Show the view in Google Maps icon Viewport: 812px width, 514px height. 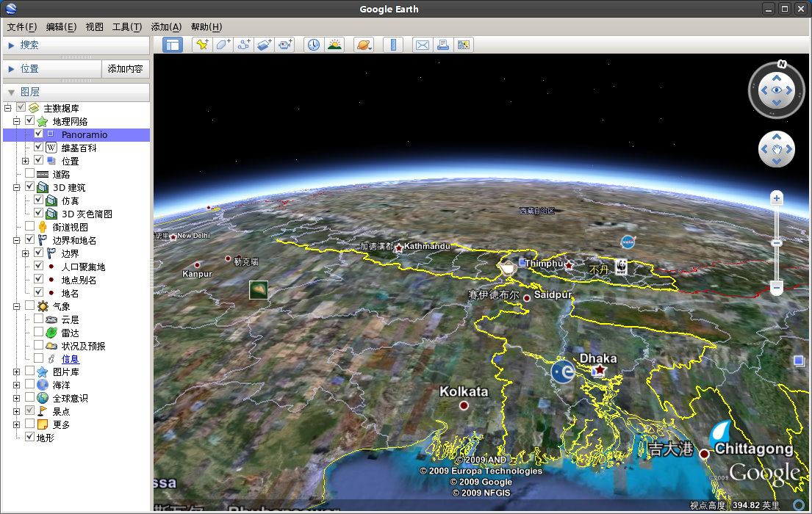(464, 45)
